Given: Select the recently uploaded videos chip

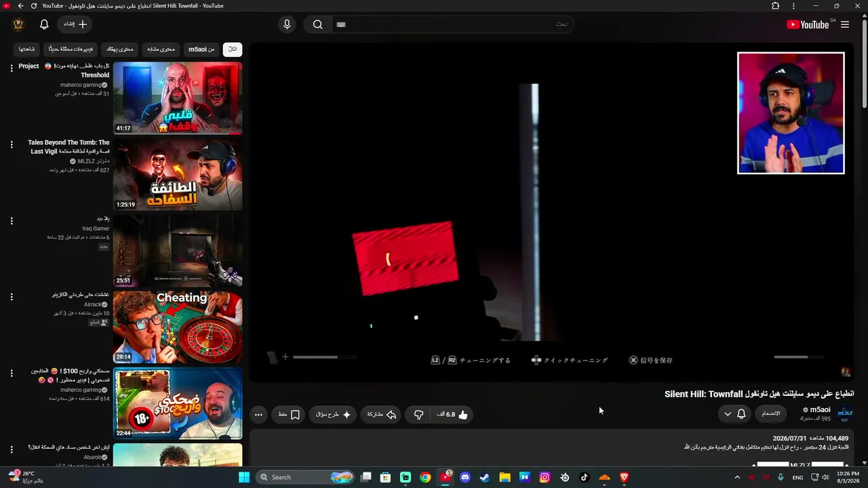Looking at the screenshot, I should [71, 49].
